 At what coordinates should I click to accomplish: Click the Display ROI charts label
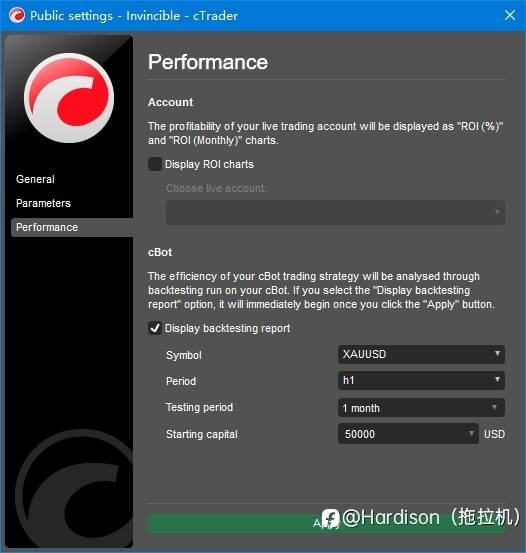(x=209, y=164)
